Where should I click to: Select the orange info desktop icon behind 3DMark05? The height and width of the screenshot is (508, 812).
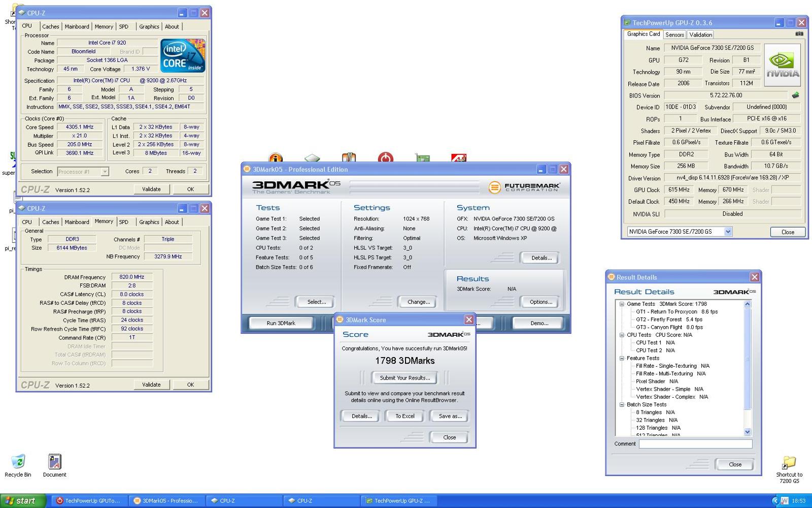coord(276,158)
